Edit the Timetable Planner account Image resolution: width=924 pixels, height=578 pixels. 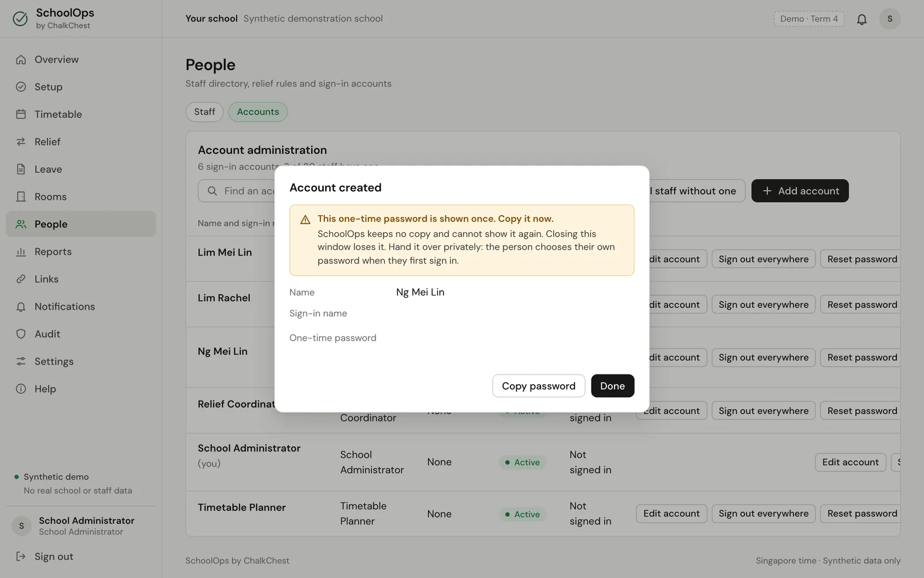pos(672,514)
